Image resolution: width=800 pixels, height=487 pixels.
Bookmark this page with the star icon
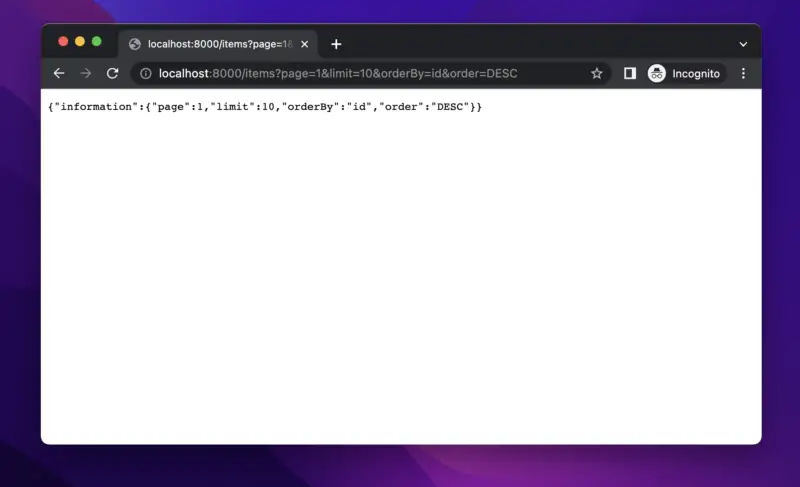596,73
